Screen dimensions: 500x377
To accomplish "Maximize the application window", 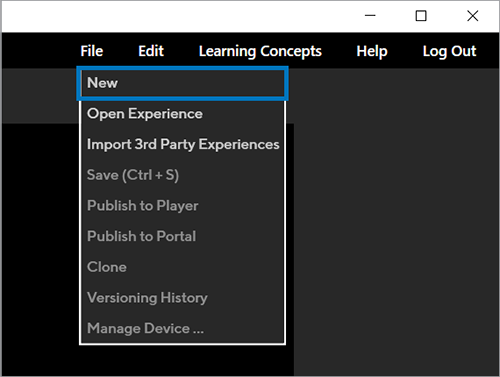I will tap(421, 16).
